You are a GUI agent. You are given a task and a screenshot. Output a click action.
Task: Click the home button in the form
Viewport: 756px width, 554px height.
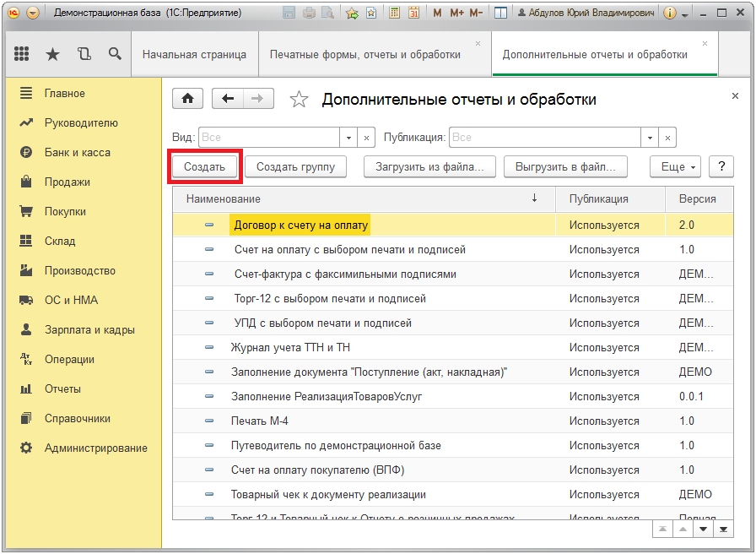tap(187, 99)
